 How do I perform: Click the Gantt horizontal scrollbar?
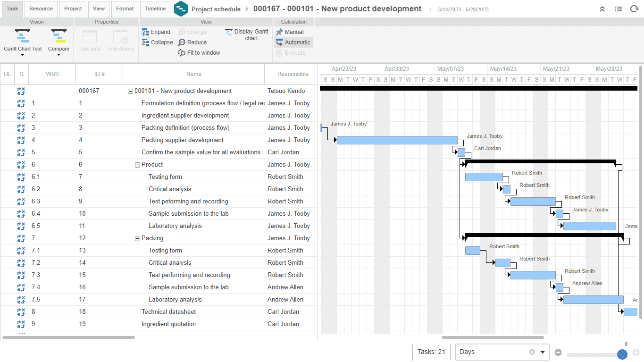(493, 337)
